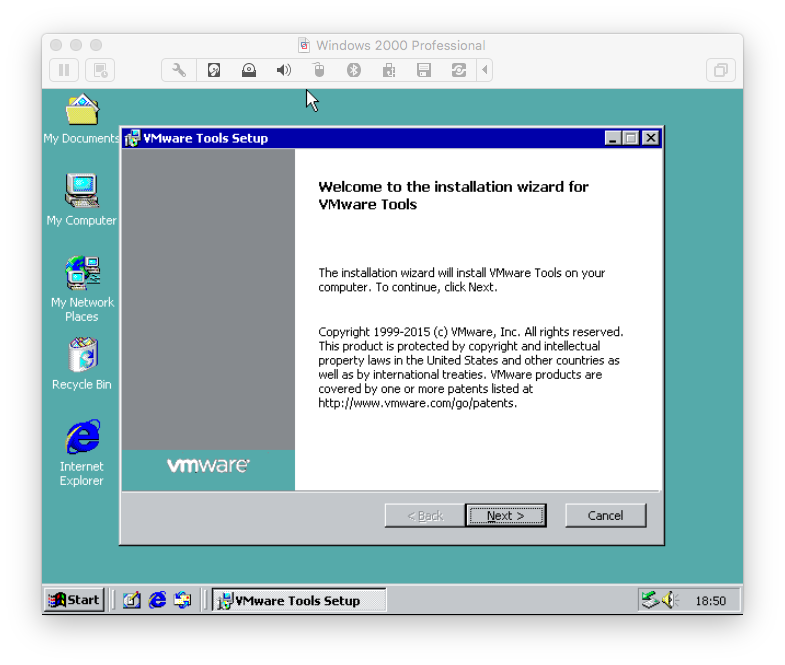The height and width of the screenshot is (665, 785).
Task: Click Next in VMware Tools Setup
Action: [506, 515]
